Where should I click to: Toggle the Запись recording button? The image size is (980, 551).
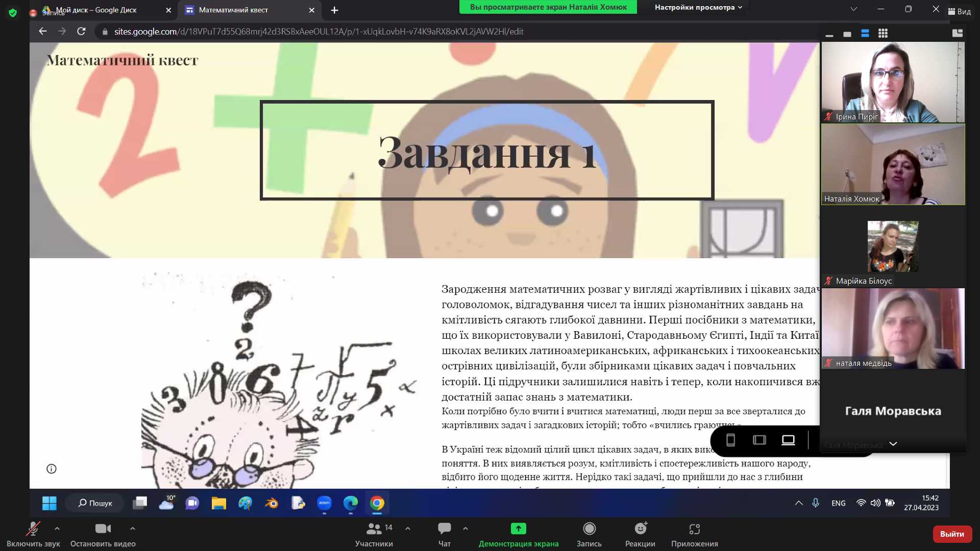pos(589,529)
